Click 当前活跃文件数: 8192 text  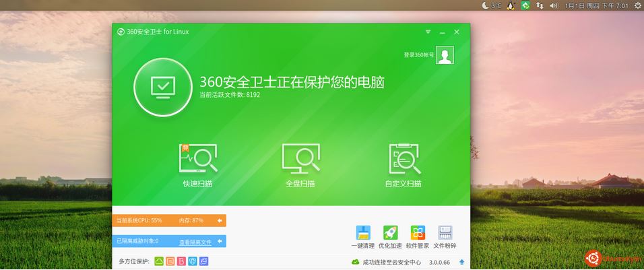pos(230,95)
